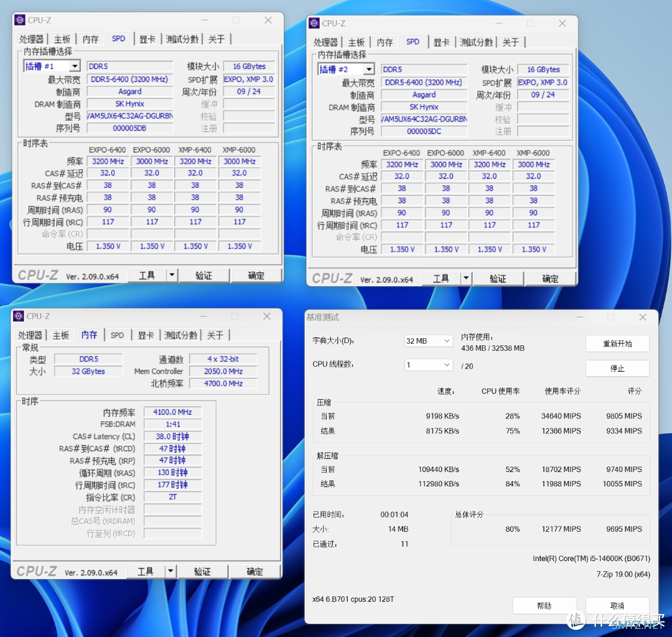The image size is (672, 637).
Task: Switch to 显卡 tab in memory CPU-Z window
Action: point(146,335)
